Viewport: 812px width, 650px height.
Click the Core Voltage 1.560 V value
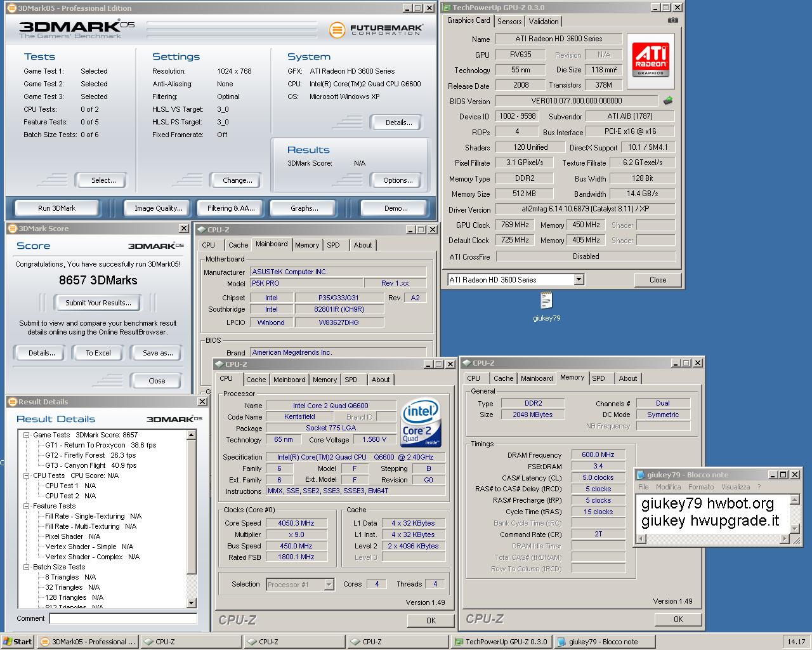[x=374, y=439]
